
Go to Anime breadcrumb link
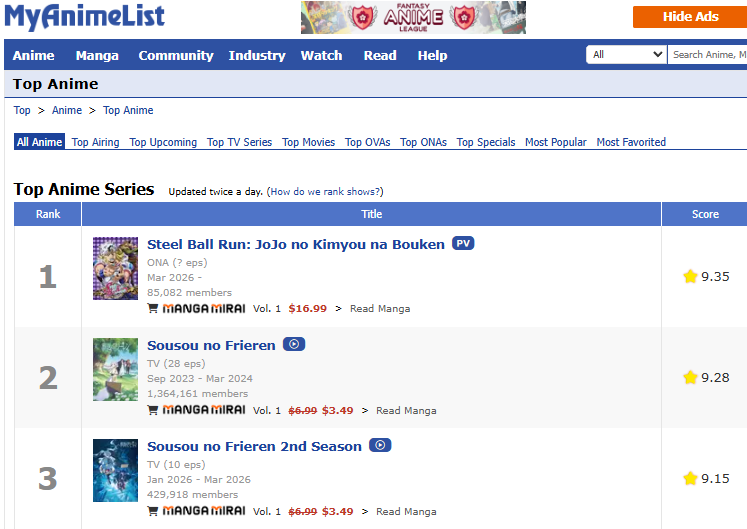67,110
